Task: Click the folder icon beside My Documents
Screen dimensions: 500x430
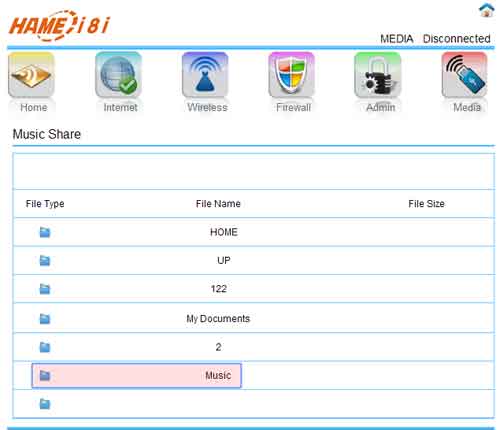Action: click(x=45, y=319)
